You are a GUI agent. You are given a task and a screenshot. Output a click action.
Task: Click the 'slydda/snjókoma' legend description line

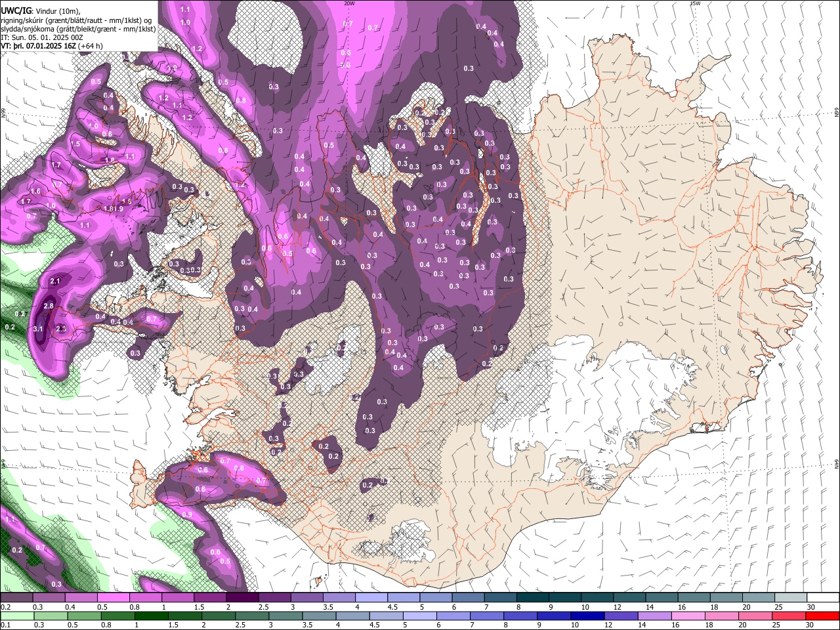point(78,29)
